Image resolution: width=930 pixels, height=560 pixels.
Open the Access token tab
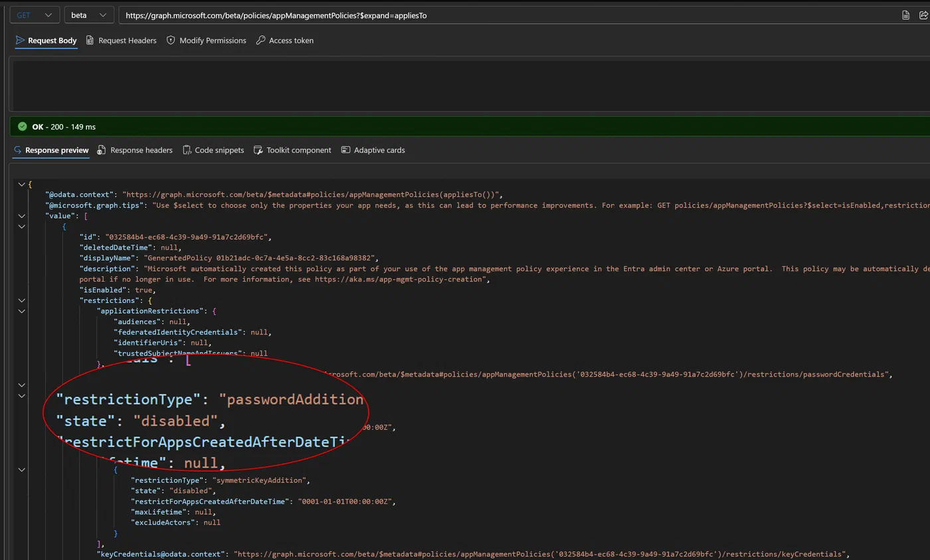click(x=284, y=41)
